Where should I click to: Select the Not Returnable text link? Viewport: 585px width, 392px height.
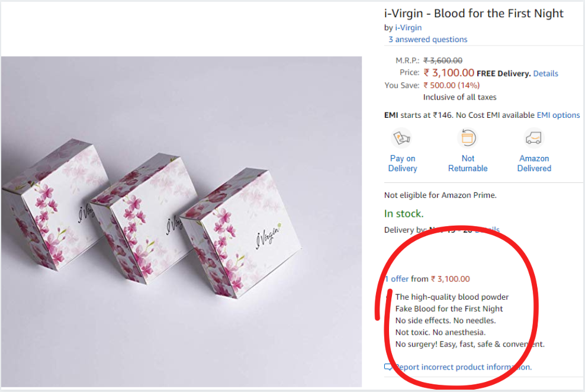[468, 163]
